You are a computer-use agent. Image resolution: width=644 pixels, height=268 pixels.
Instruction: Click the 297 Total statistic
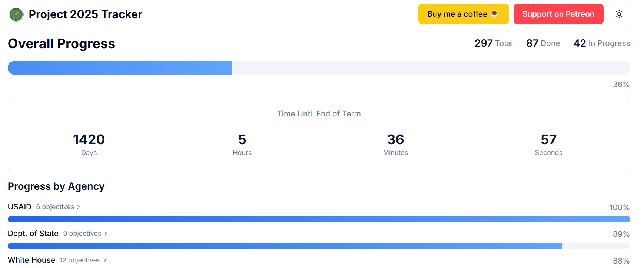tap(494, 43)
